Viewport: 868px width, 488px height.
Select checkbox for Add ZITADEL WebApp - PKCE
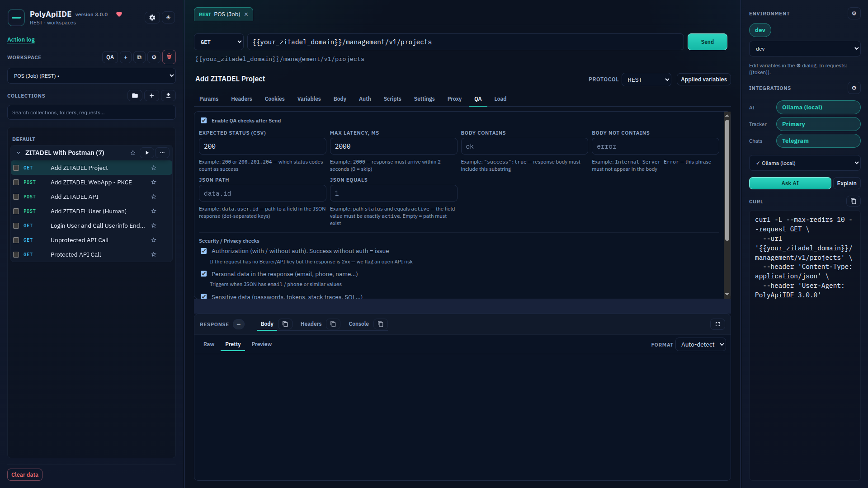[x=16, y=182]
